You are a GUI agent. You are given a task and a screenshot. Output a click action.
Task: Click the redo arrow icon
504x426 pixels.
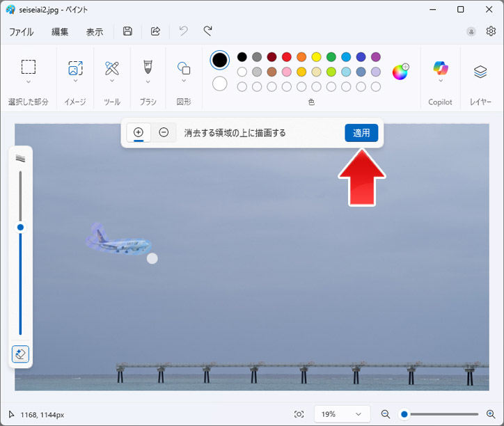[x=207, y=31]
